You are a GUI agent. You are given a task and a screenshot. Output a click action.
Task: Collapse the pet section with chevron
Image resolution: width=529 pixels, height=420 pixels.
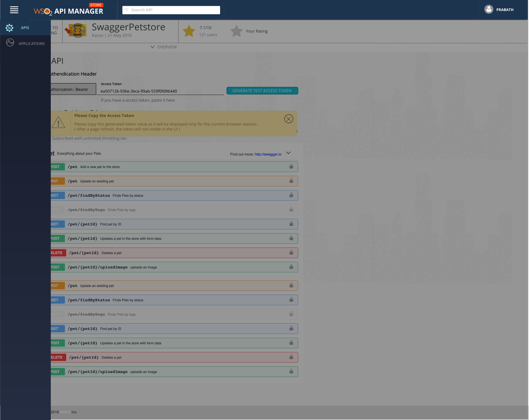pyautogui.click(x=288, y=153)
